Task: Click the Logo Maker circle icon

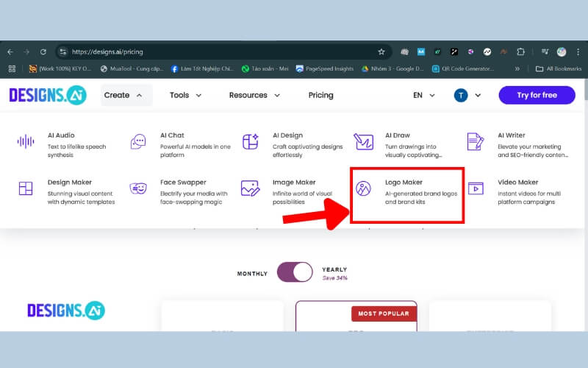Action: pyautogui.click(x=363, y=188)
